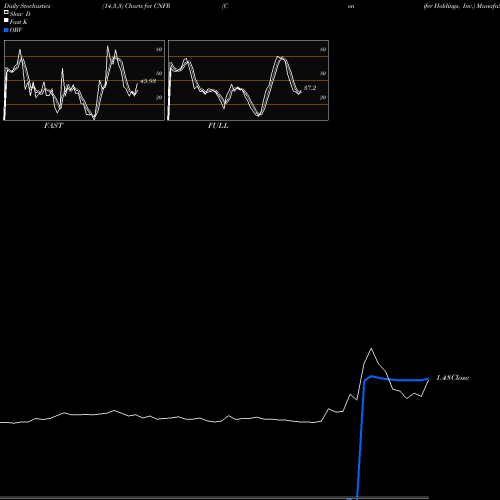Click the 'OBV' legend label
Viewport: 500px width, 500px height.
(16, 30)
